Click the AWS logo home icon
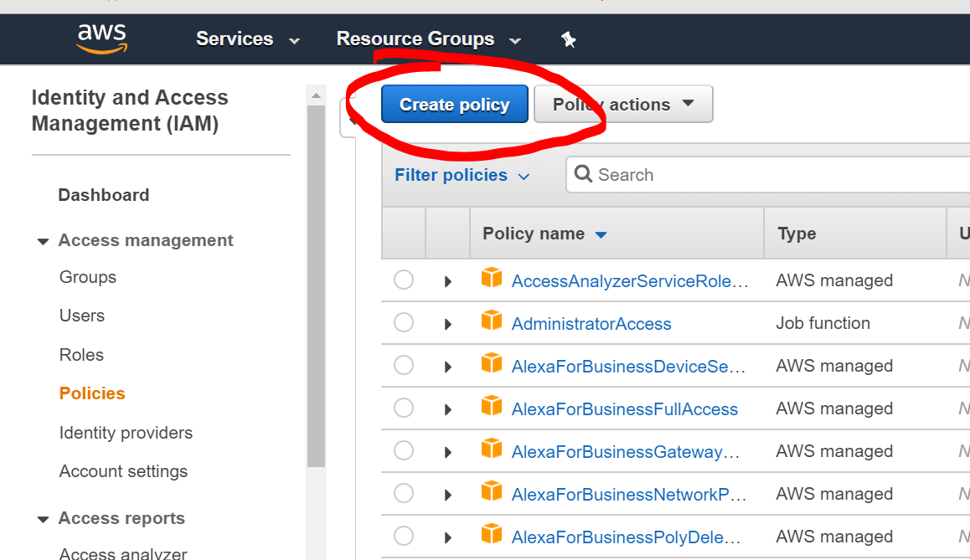Screen dimensions: 970x560 click(x=101, y=39)
